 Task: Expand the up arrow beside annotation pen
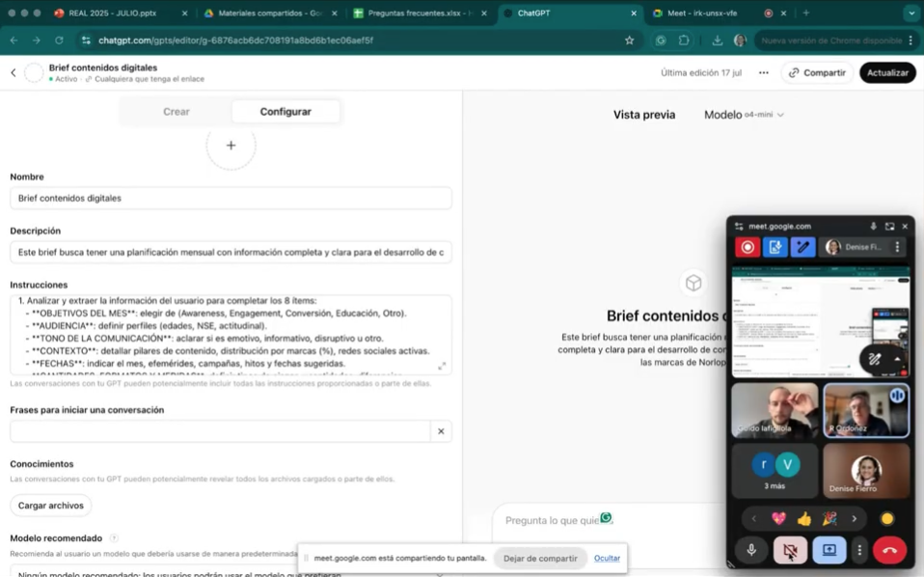897,359
